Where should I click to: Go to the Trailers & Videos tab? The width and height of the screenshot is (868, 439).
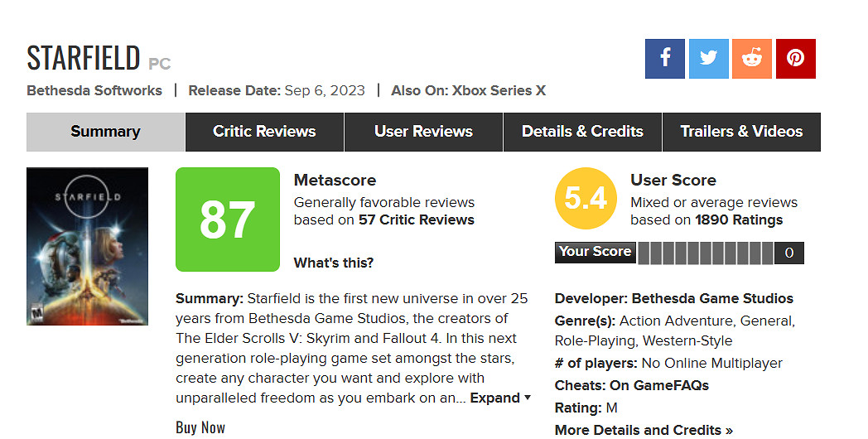pos(741,132)
